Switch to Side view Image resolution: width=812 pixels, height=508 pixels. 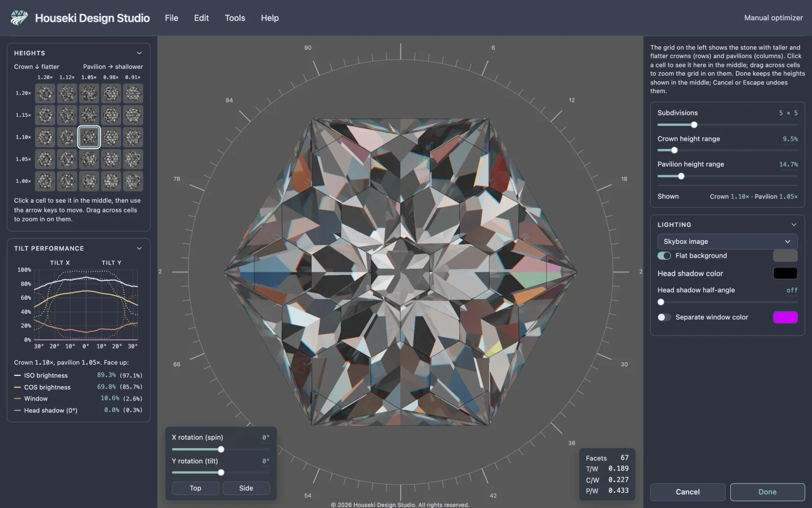[246, 488]
